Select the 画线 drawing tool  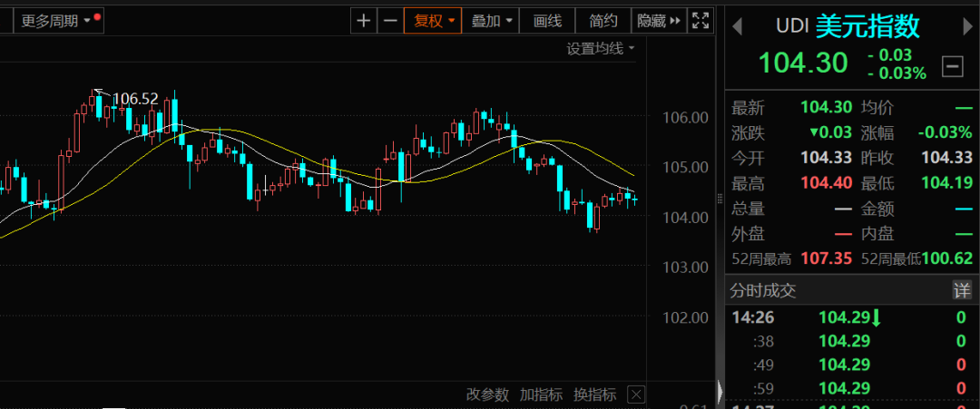click(548, 21)
